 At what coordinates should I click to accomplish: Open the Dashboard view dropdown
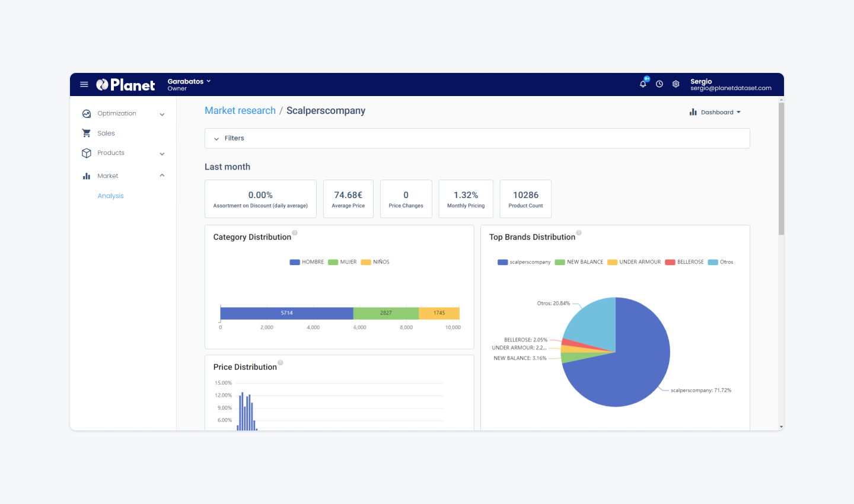click(x=715, y=112)
